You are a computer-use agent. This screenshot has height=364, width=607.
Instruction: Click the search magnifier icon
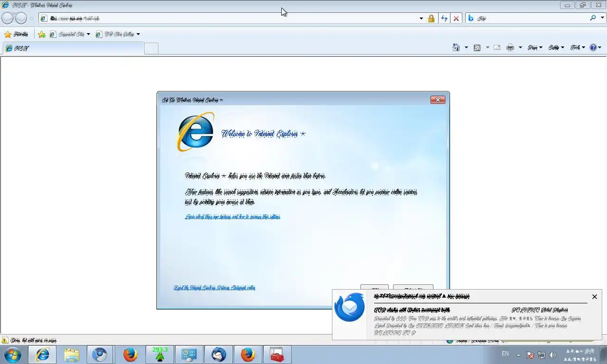tap(593, 18)
